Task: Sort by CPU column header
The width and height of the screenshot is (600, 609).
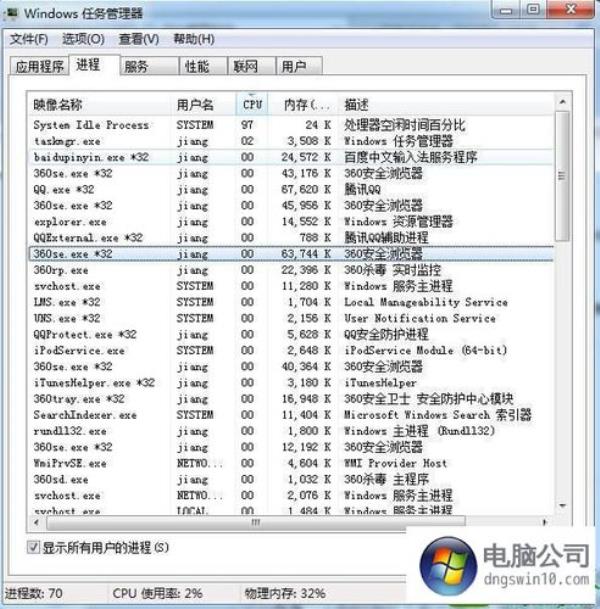Action: click(252, 104)
